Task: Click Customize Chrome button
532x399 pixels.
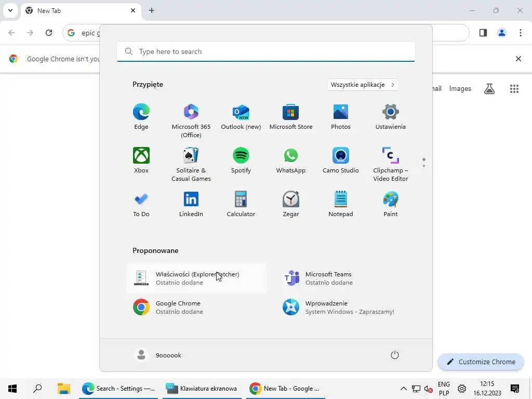Action: (x=481, y=362)
